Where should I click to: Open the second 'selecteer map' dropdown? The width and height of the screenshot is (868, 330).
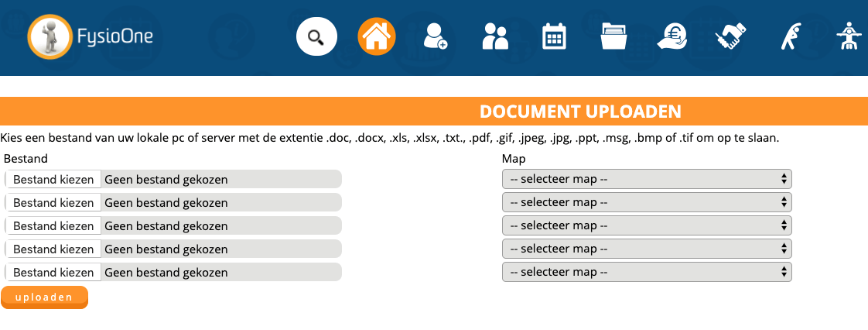click(647, 203)
